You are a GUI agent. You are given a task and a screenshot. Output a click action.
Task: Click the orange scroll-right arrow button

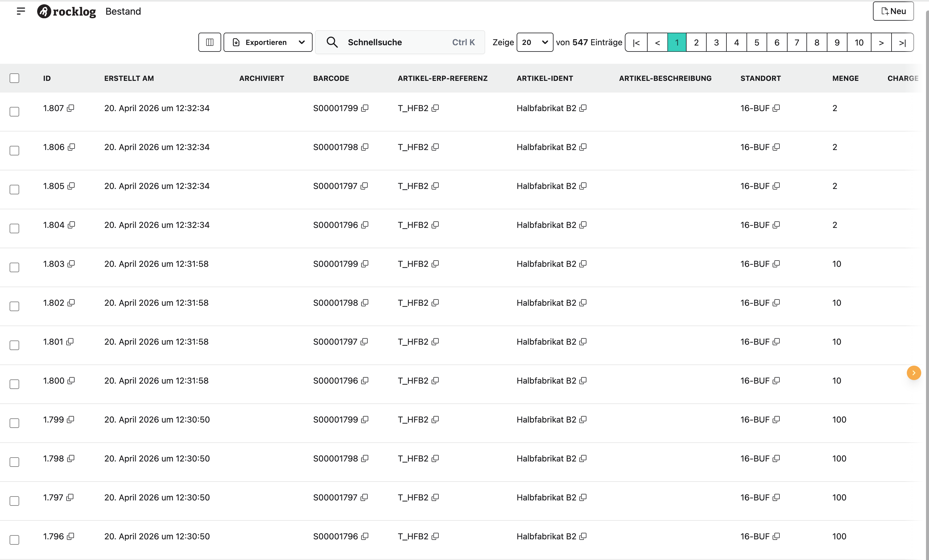[x=913, y=373]
